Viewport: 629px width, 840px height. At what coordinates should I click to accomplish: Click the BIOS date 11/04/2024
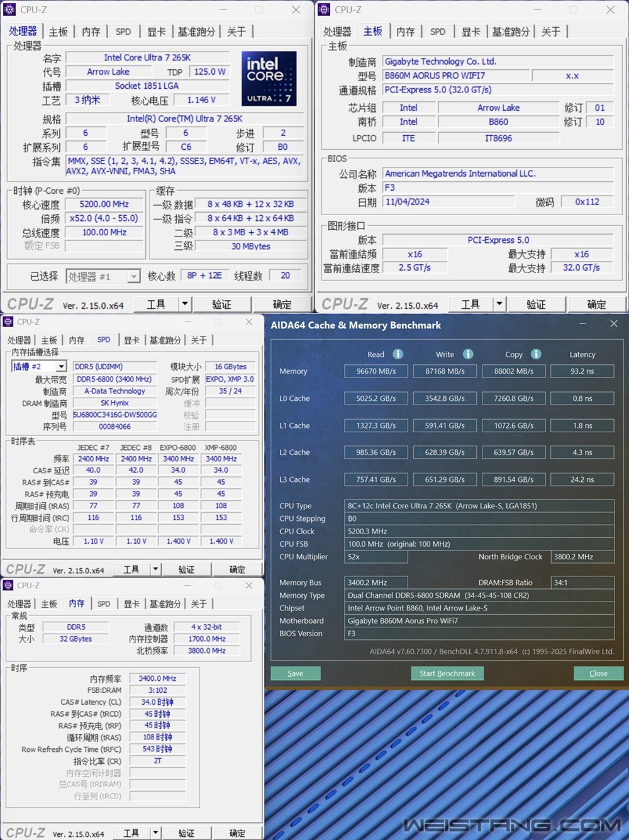450,201
